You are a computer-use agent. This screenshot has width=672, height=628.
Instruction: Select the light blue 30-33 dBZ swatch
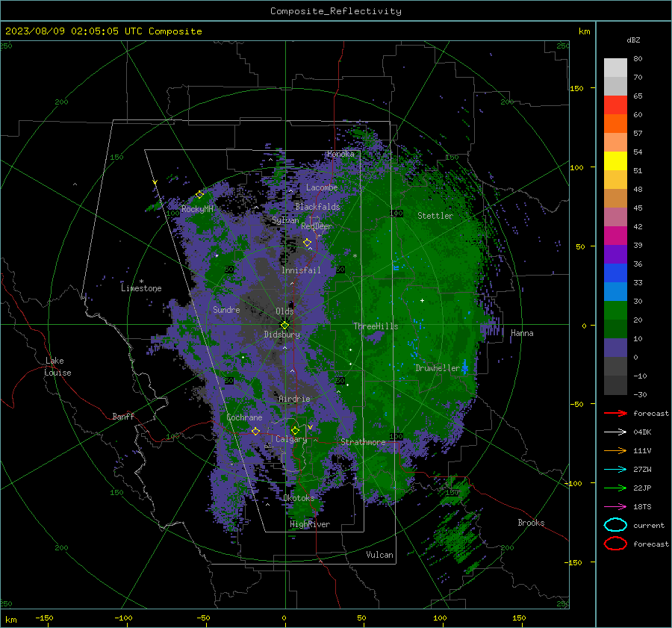point(615,292)
